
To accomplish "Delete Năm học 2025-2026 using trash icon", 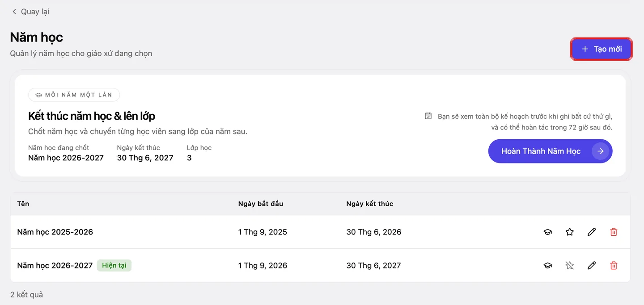I will [x=614, y=232].
